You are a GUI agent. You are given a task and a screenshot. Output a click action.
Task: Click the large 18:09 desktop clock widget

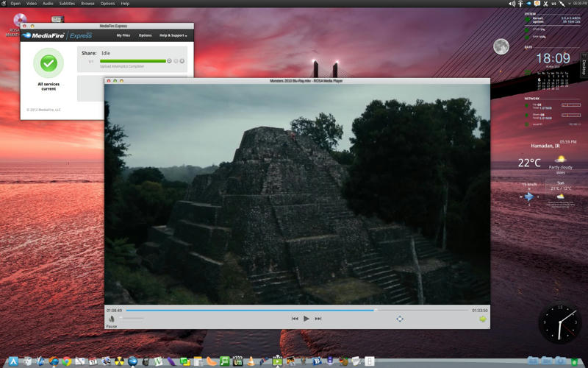(x=553, y=58)
